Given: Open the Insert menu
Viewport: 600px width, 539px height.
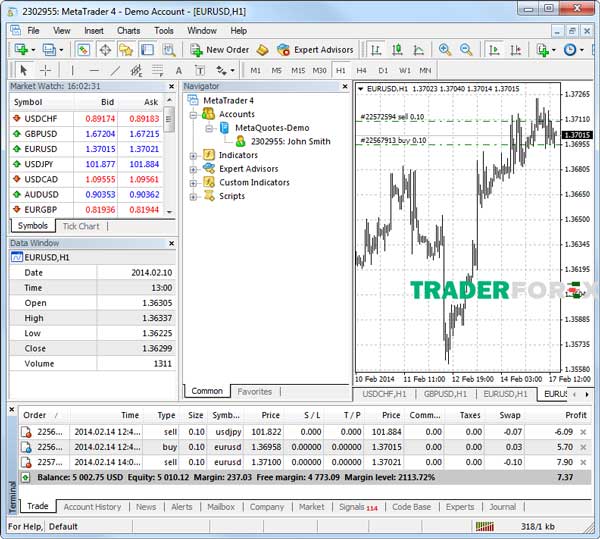Looking at the screenshot, I should pos(94,31).
